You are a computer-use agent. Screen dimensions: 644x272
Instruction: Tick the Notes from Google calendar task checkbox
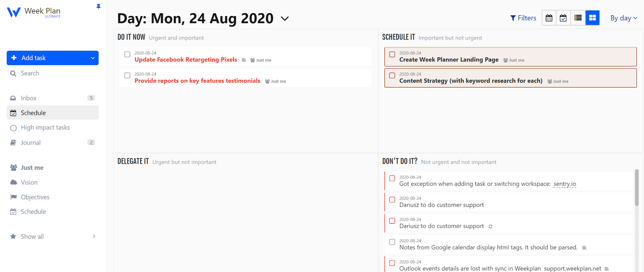click(392, 242)
